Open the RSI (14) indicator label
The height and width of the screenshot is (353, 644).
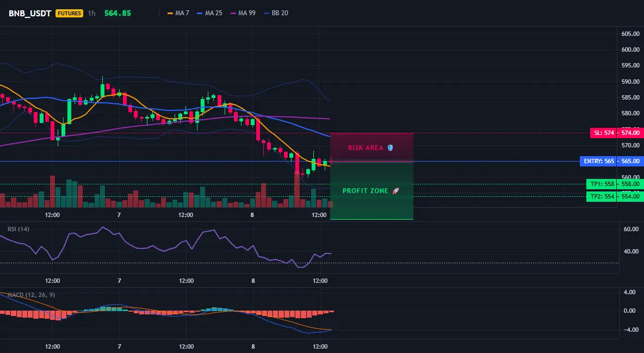18,229
